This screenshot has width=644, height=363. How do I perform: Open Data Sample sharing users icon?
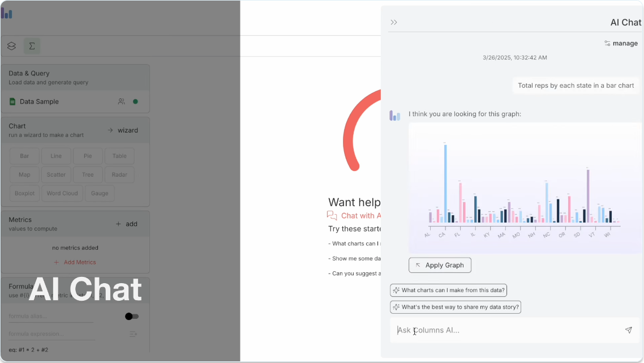(x=121, y=101)
